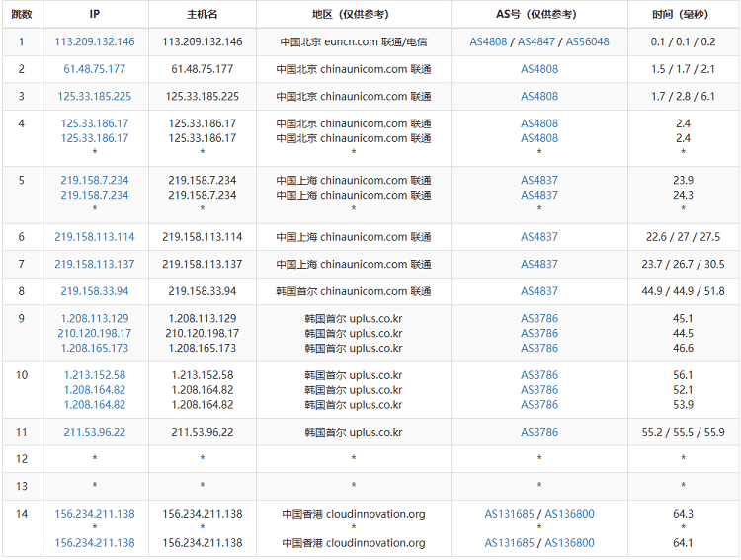The height and width of the screenshot is (560, 741).
Task: Click the AS4847 link
Action: coord(536,41)
